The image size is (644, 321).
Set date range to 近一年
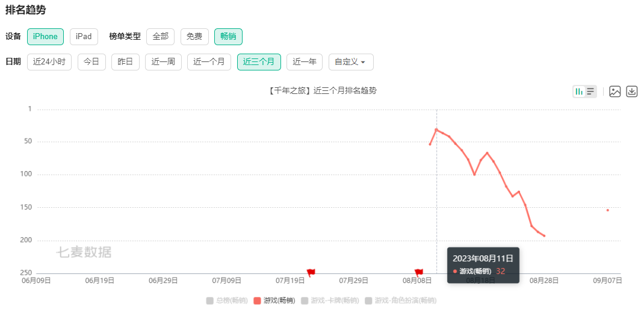pyautogui.click(x=305, y=62)
